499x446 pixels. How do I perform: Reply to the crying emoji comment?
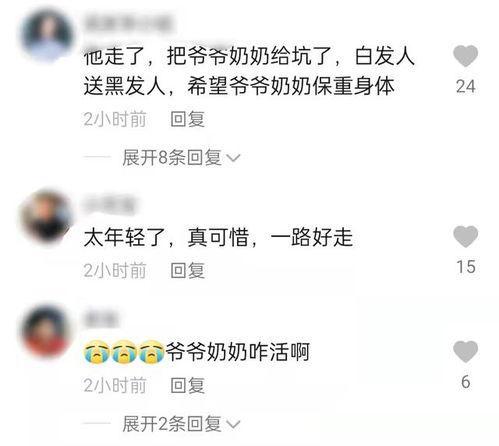187,386
